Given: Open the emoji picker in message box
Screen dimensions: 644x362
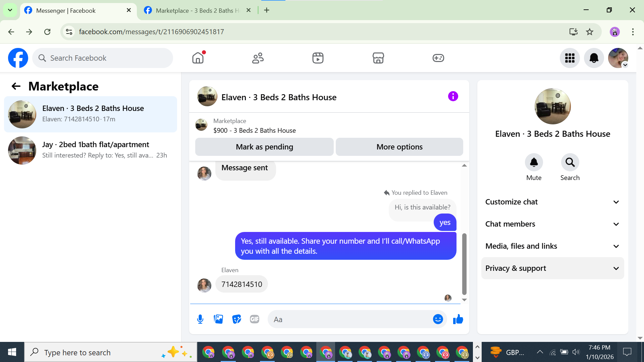Looking at the screenshot, I should coord(438,319).
